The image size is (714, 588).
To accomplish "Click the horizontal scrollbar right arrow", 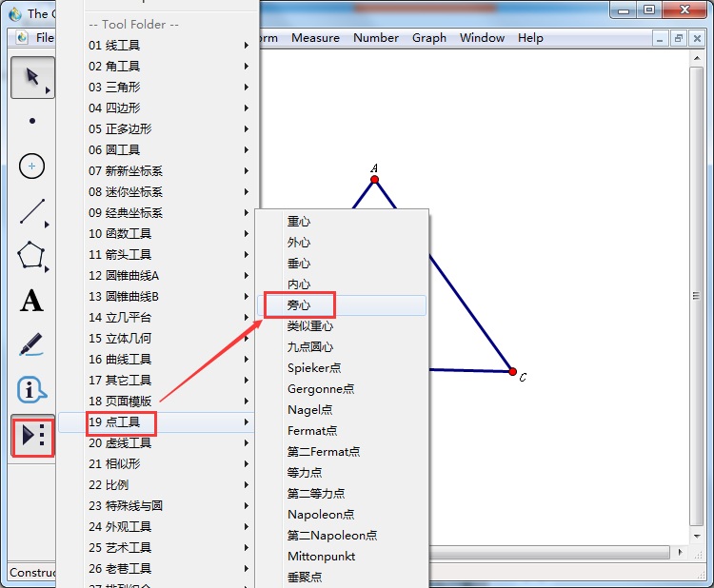I will 680,553.
